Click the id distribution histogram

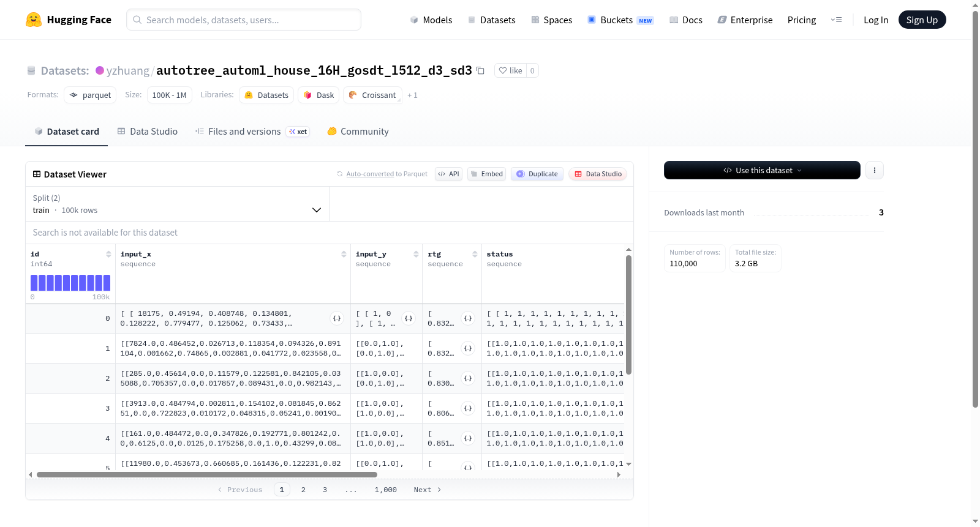pyautogui.click(x=70, y=283)
